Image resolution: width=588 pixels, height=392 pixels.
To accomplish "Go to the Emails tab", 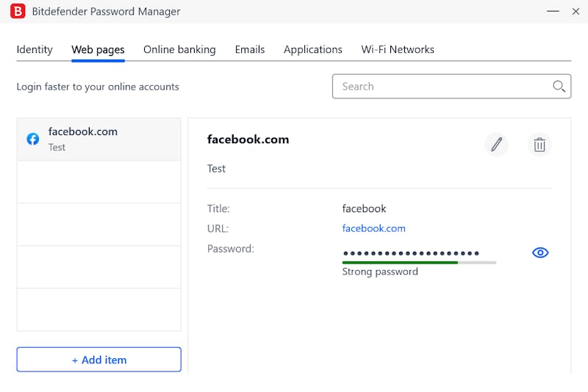I will pos(250,49).
